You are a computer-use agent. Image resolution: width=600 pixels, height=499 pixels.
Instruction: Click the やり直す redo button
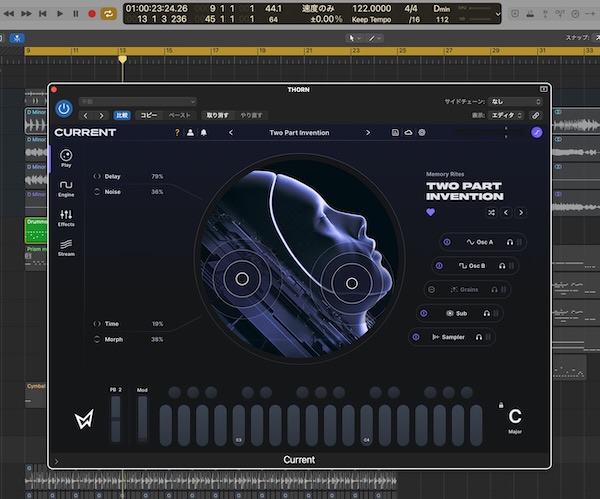pyautogui.click(x=251, y=116)
